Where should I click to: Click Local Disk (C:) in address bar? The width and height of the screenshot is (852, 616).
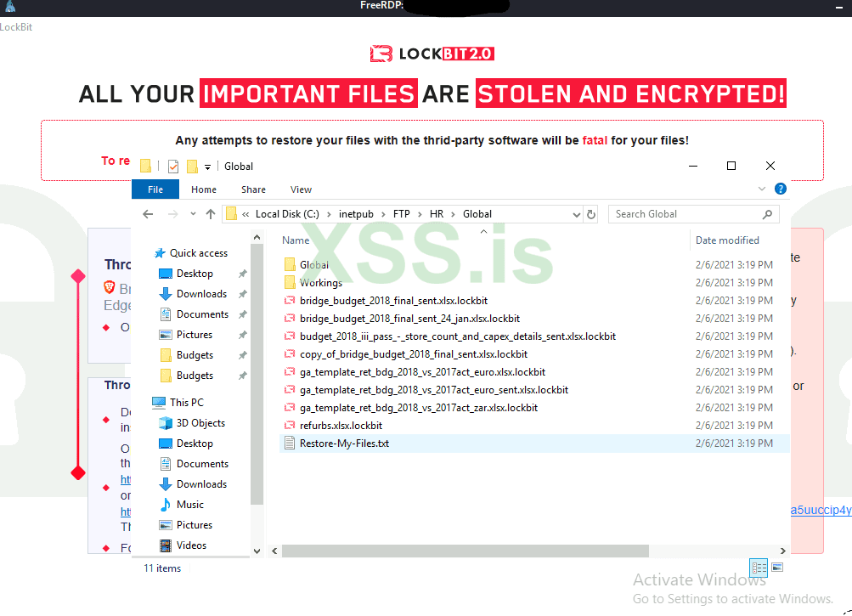[287, 214]
